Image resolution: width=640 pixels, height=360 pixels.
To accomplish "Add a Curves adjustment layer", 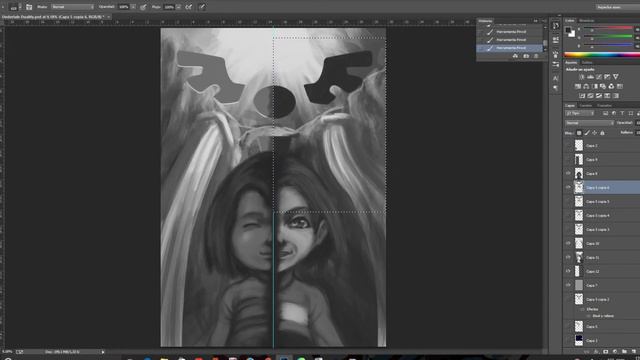I will tap(599, 77).
